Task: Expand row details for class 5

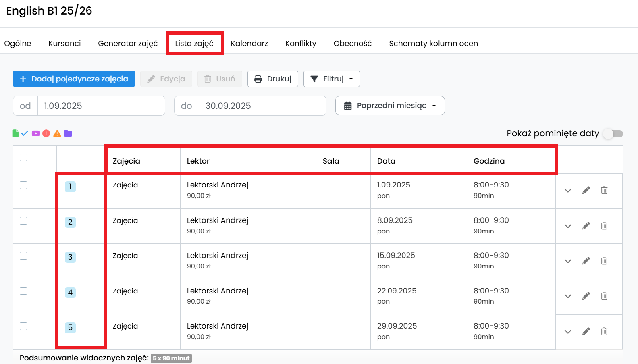Action: point(568,331)
